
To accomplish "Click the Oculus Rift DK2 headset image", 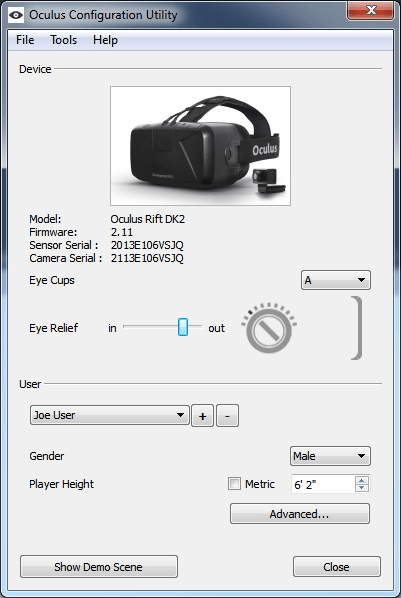I will pos(200,146).
